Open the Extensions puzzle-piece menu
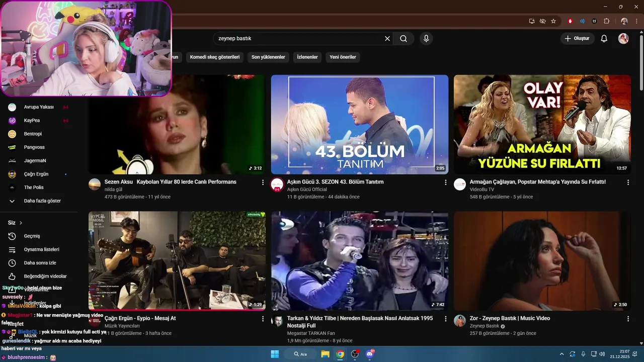 click(x=606, y=21)
